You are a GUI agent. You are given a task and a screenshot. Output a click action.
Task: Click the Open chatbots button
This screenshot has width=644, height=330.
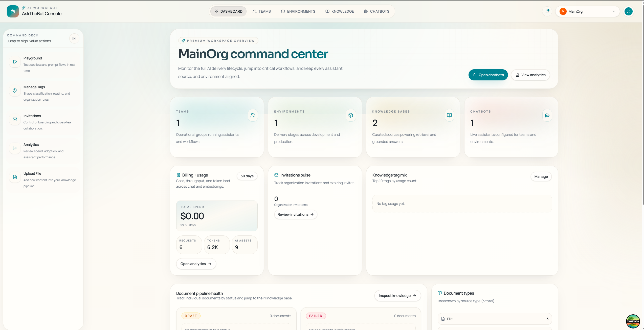click(x=488, y=75)
